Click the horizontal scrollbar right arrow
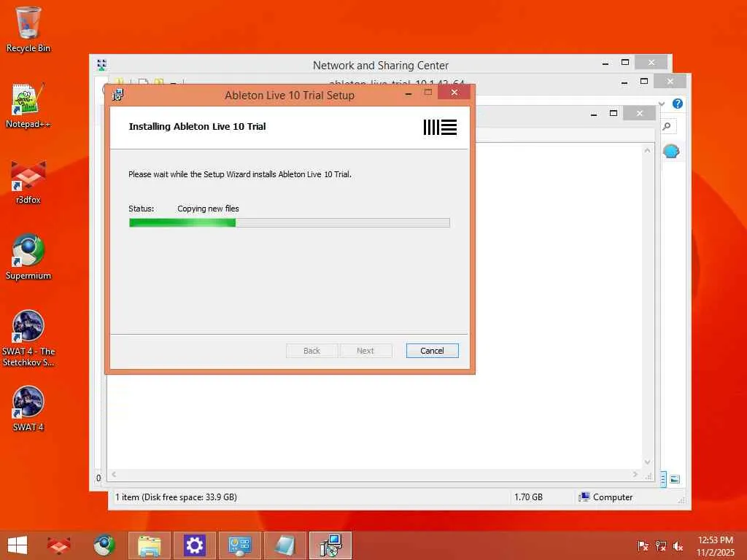The height and width of the screenshot is (560, 747). 635,474
